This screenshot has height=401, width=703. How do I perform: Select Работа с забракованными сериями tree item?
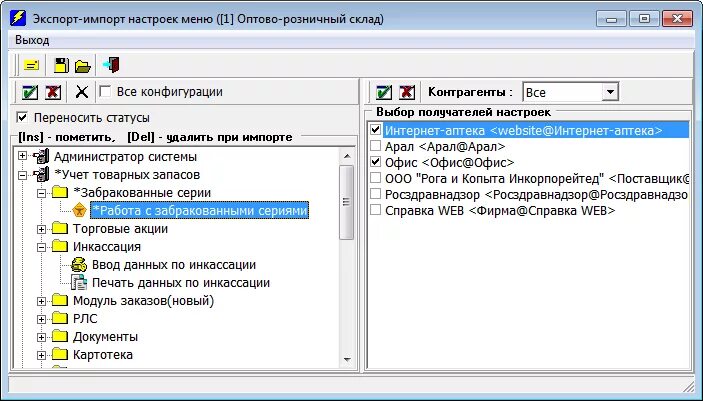click(x=200, y=210)
